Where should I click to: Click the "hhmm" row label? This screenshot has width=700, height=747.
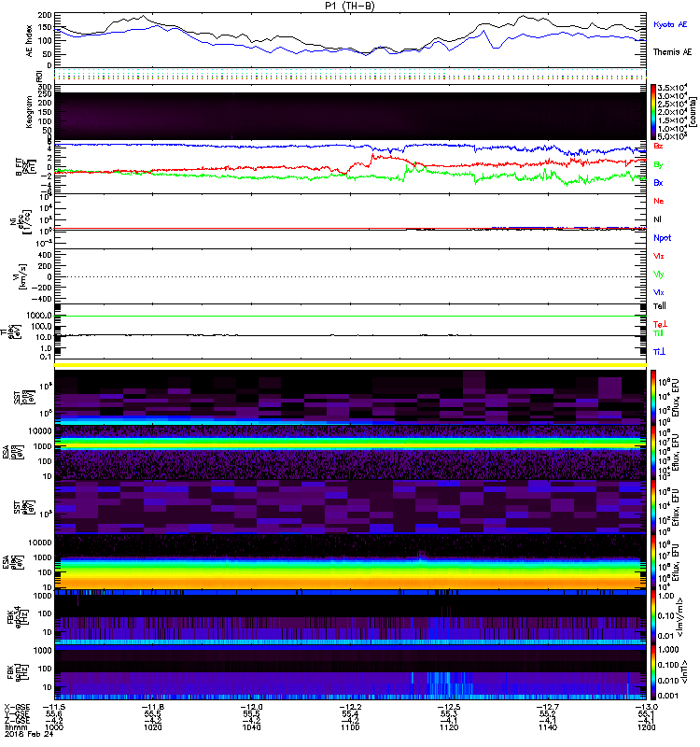coord(14,727)
